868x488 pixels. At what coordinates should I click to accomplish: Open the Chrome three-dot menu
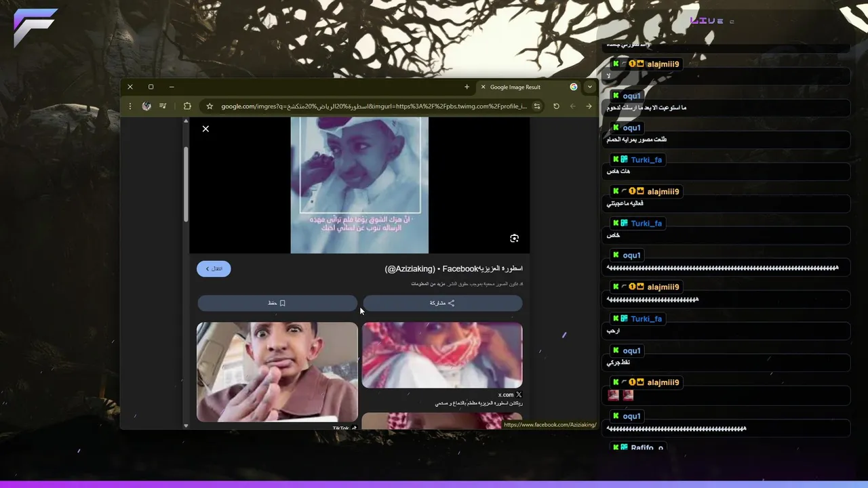click(x=130, y=106)
